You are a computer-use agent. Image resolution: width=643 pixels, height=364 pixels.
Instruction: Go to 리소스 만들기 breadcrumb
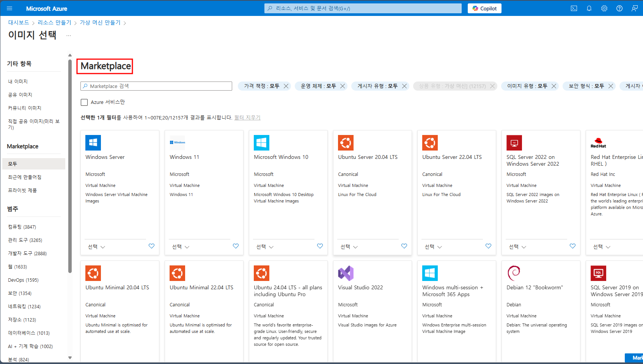55,22
